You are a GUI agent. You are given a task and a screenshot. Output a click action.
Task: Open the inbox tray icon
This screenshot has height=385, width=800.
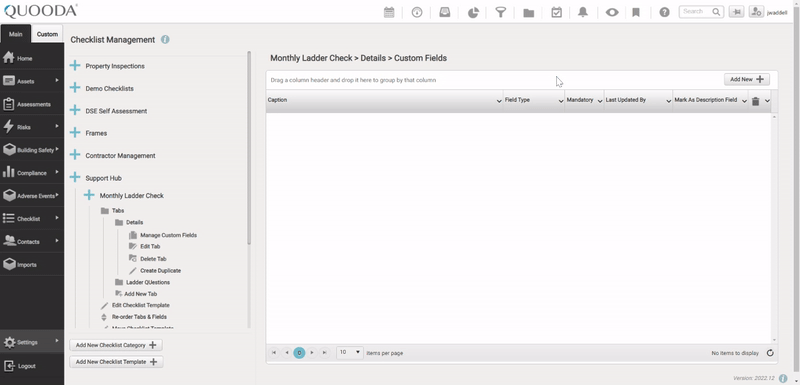coord(445,12)
